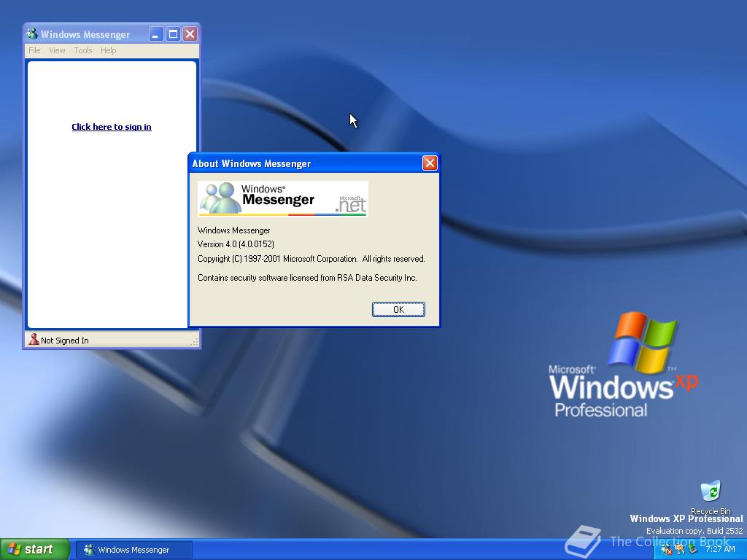Click the Windows Messenger taskbar button
Image resolution: width=747 pixels, height=560 pixels.
point(134,550)
